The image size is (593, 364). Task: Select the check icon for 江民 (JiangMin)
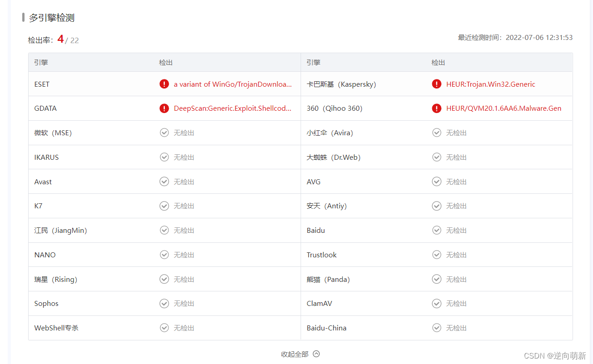coord(164,230)
